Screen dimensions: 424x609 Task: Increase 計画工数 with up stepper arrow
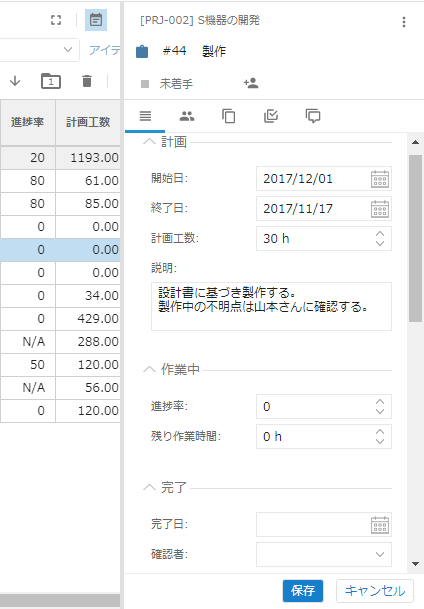(x=380, y=234)
